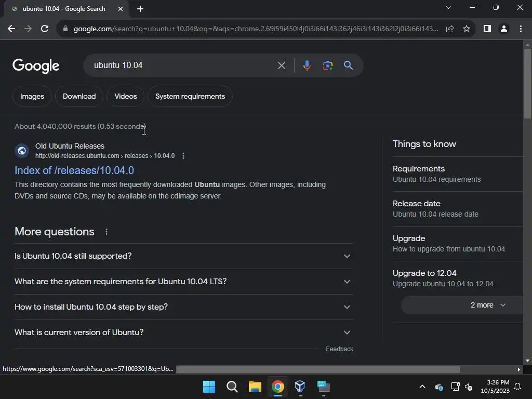Open network and volume quick settings
The width and height of the screenshot is (532, 399).
462,387
